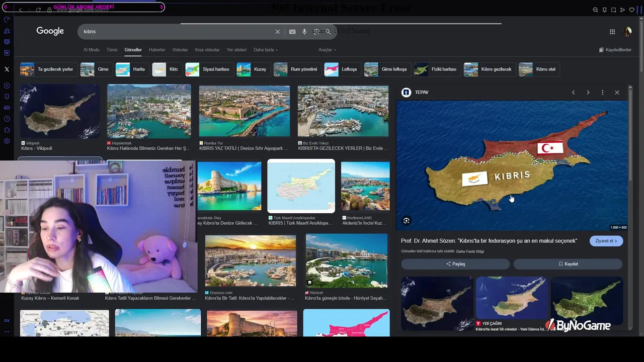The height and width of the screenshot is (362, 644).
Task: Open the Rumba Tur KIBRIS YAZ TATİLİ thumbnail
Action: click(245, 111)
